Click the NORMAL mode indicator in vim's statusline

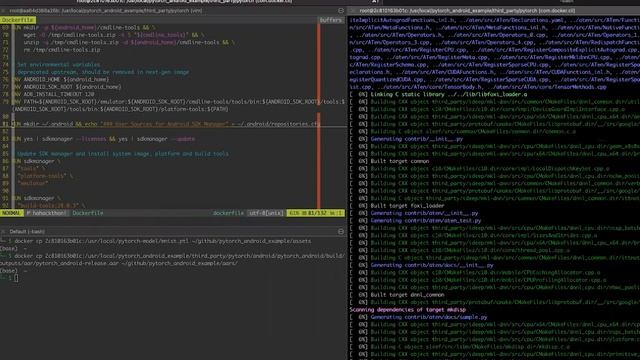pyautogui.click(x=11, y=213)
